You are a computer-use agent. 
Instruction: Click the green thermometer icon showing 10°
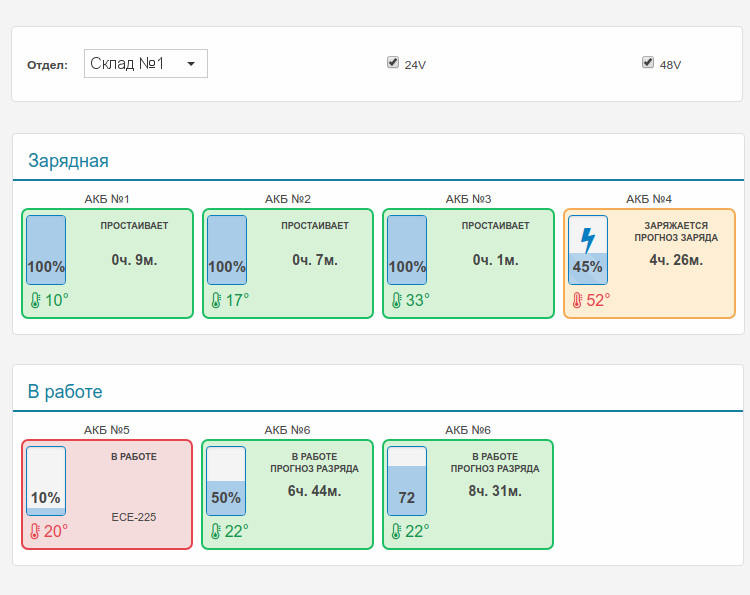click(x=35, y=300)
